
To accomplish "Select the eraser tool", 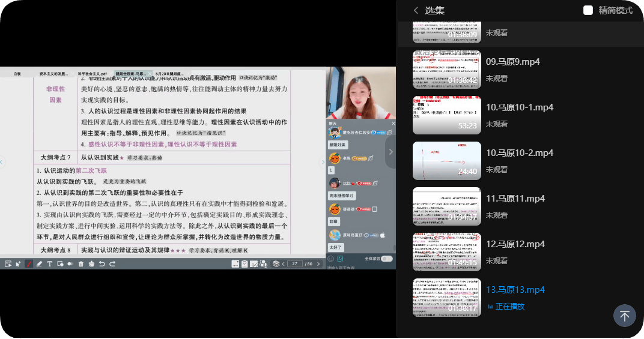I will pyautogui.click(x=39, y=264).
